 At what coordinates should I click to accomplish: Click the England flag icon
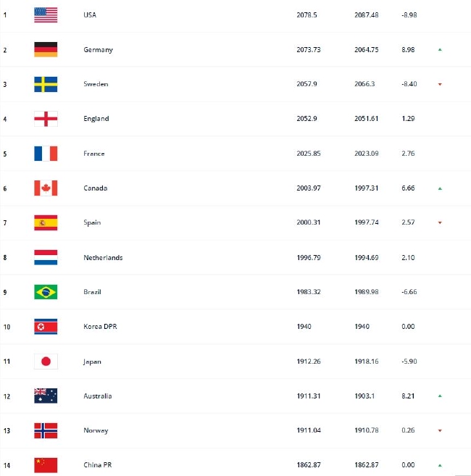pos(46,119)
